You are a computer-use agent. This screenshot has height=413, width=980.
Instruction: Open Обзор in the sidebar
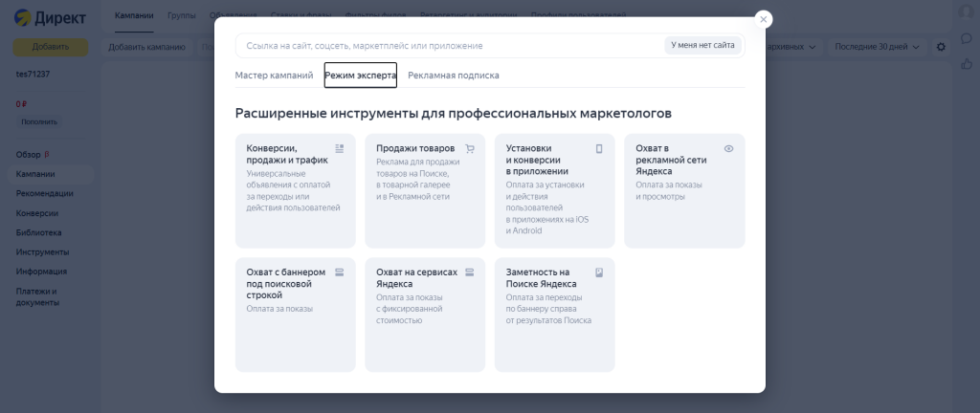point(28,155)
